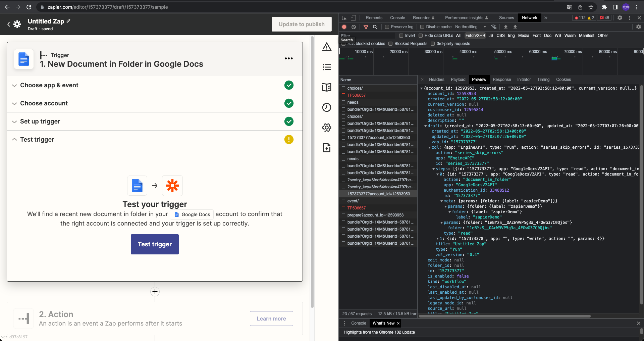Click the browser address bar URL
The image size is (644, 341).
point(108,7)
